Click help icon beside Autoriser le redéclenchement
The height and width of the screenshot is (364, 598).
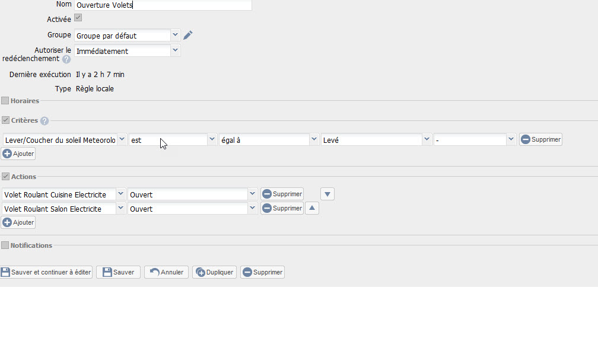(66, 59)
